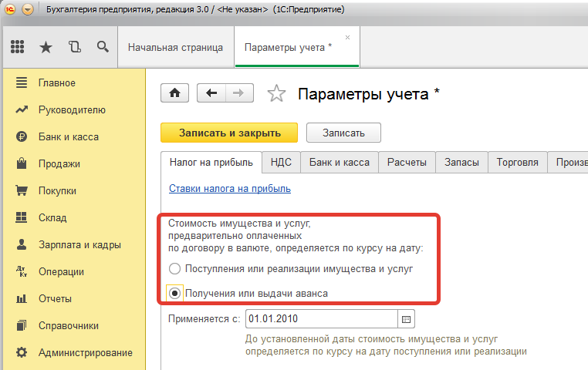Open the title bar dropdown arrow menu
The height and width of the screenshot is (370, 588).
pyautogui.click(x=29, y=10)
